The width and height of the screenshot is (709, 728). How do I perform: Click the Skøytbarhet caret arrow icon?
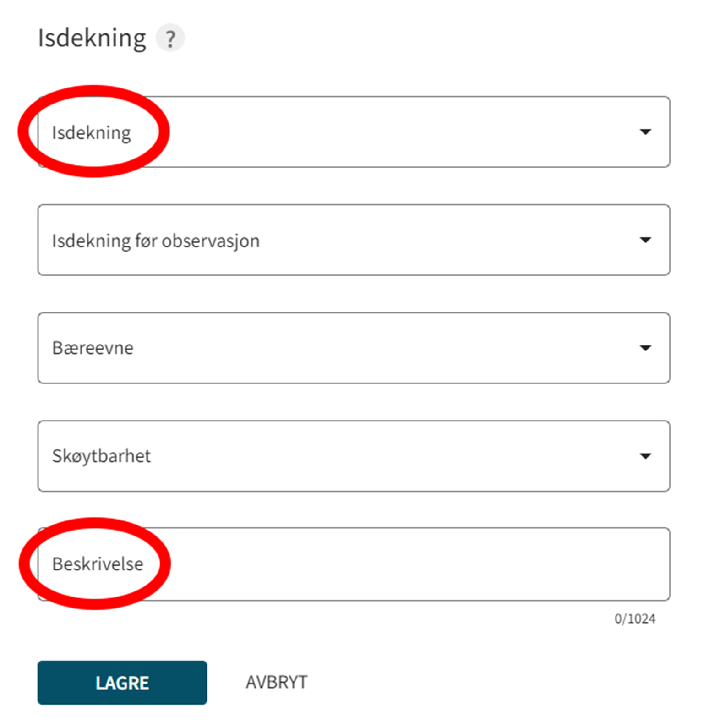coord(645,456)
